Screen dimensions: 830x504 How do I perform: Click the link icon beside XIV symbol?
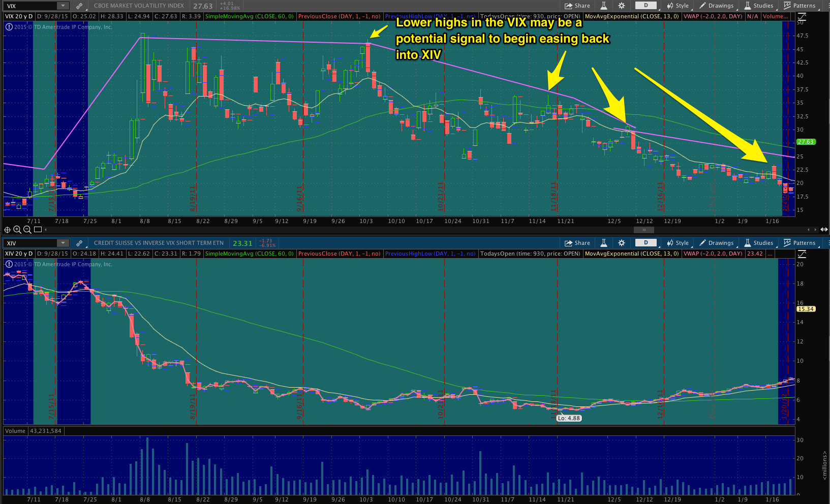(x=79, y=243)
